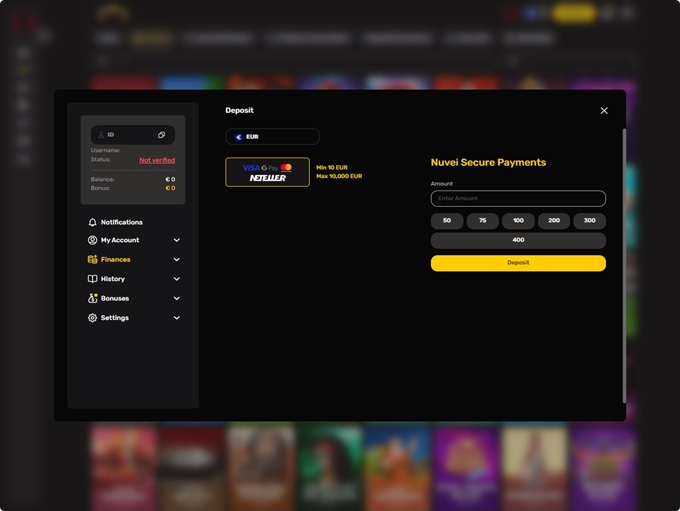This screenshot has width=680, height=511.
Task: Click the dialog's vertical scrollbar
Action: point(624,265)
